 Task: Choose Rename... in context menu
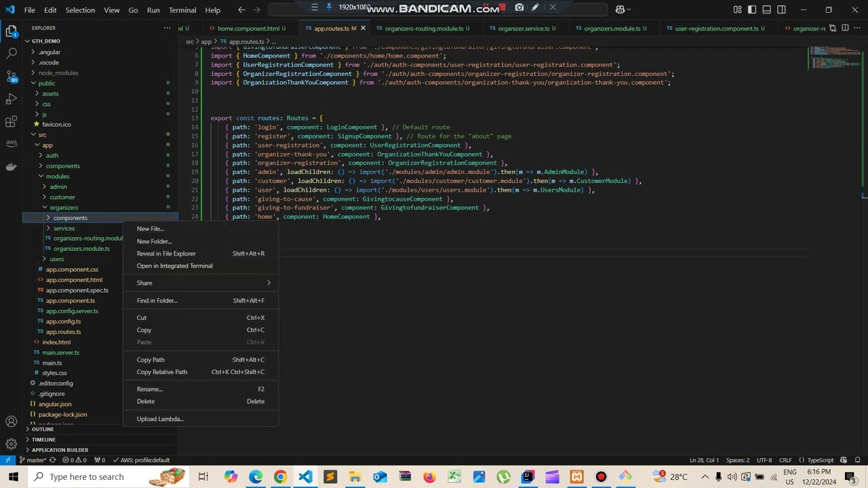200,389
